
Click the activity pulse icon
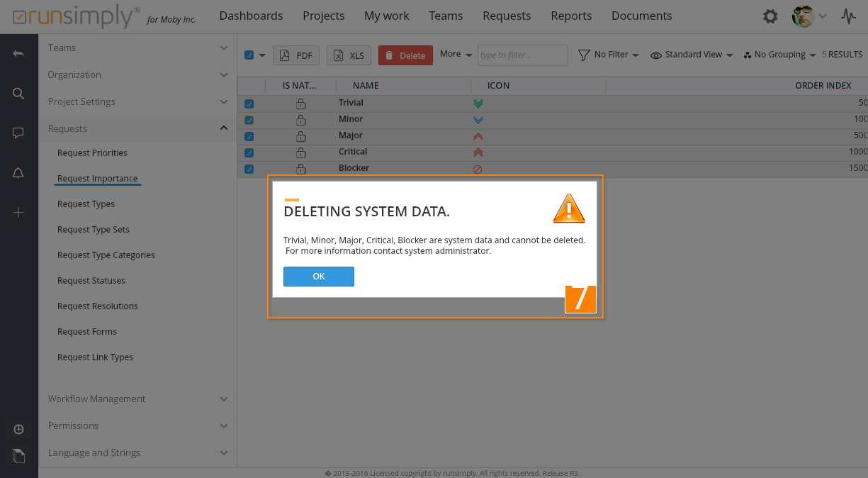point(848,16)
